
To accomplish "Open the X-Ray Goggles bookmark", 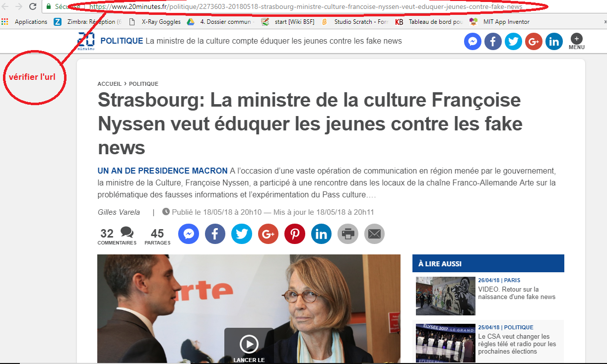I will (x=154, y=22).
